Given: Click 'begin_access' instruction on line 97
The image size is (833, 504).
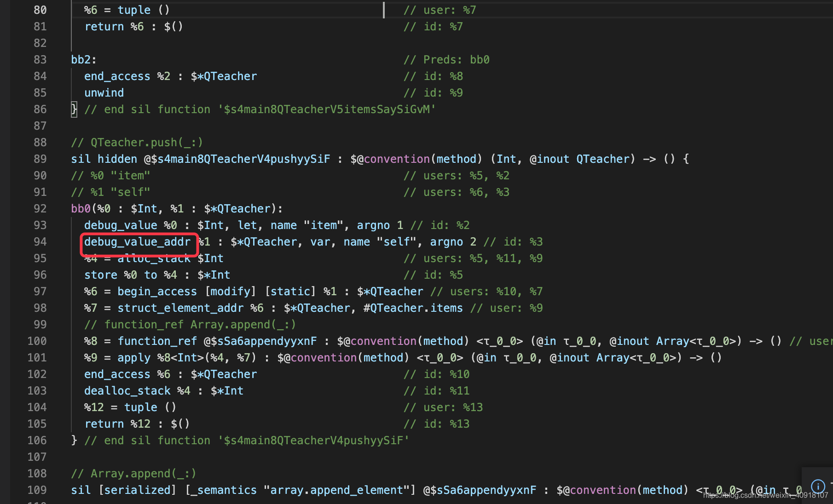Looking at the screenshot, I should [157, 292].
